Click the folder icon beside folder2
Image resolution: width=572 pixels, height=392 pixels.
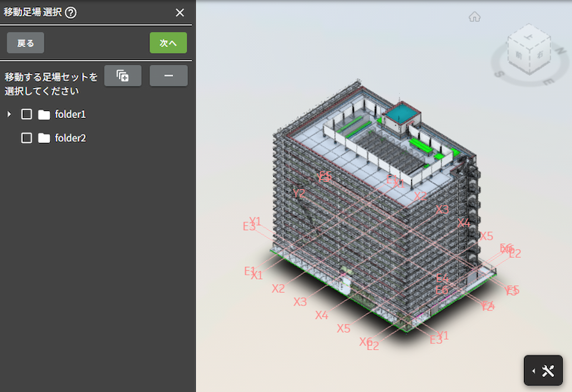click(x=44, y=138)
